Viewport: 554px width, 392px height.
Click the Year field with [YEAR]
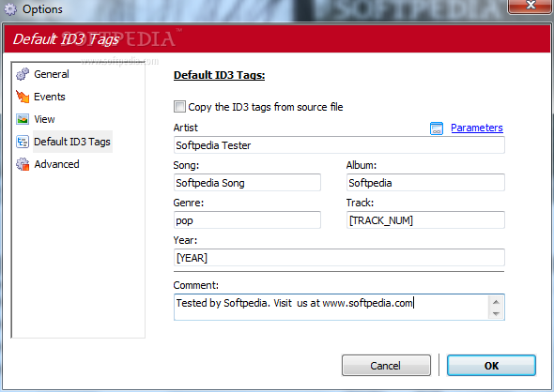339,258
